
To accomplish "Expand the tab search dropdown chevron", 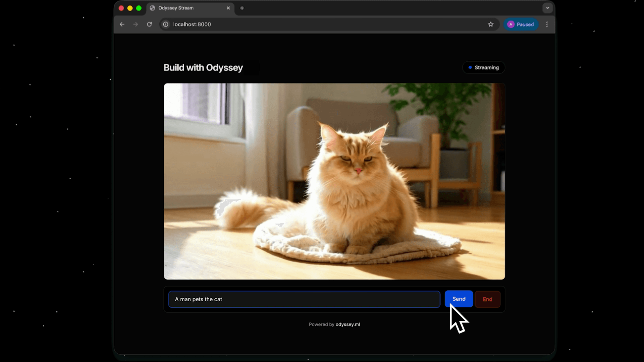I will [x=547, y=8].
